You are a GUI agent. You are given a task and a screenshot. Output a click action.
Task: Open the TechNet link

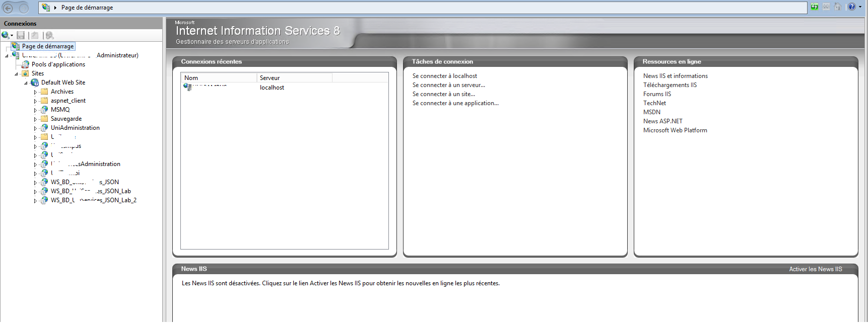coord(654,103)
